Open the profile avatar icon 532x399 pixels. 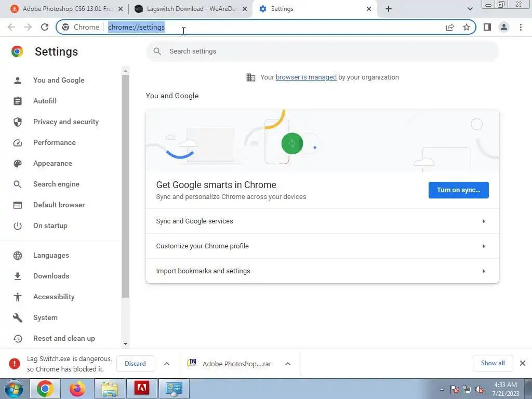[x=504, y=27]
